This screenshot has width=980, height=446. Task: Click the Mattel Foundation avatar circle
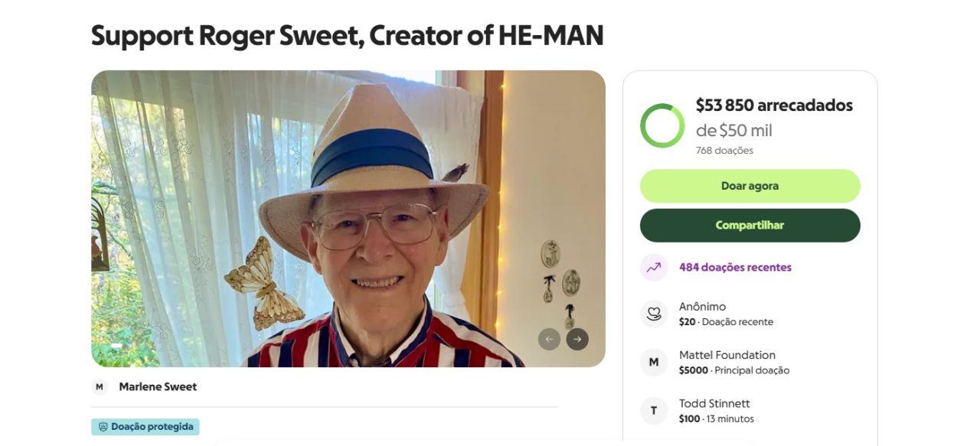pos(654,362)
